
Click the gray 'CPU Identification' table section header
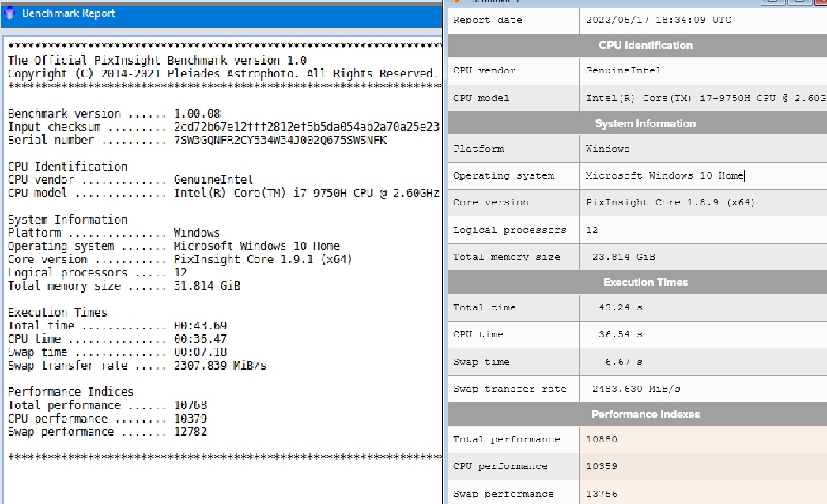(638, 45)
